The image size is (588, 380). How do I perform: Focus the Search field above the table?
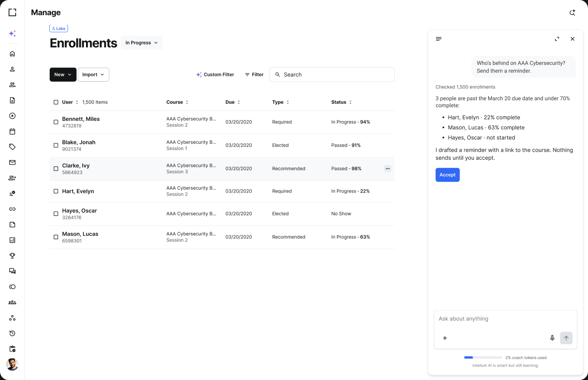(x=332, y=75)
